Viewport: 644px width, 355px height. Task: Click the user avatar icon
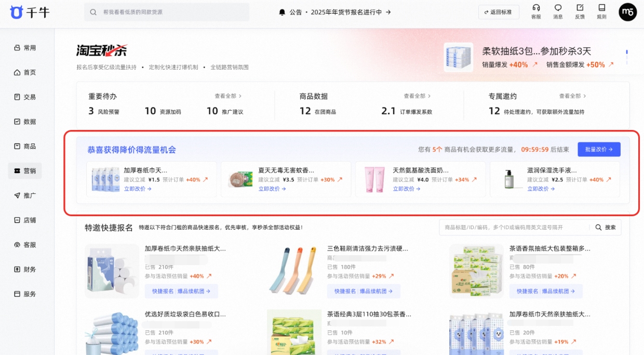[627, 12]
